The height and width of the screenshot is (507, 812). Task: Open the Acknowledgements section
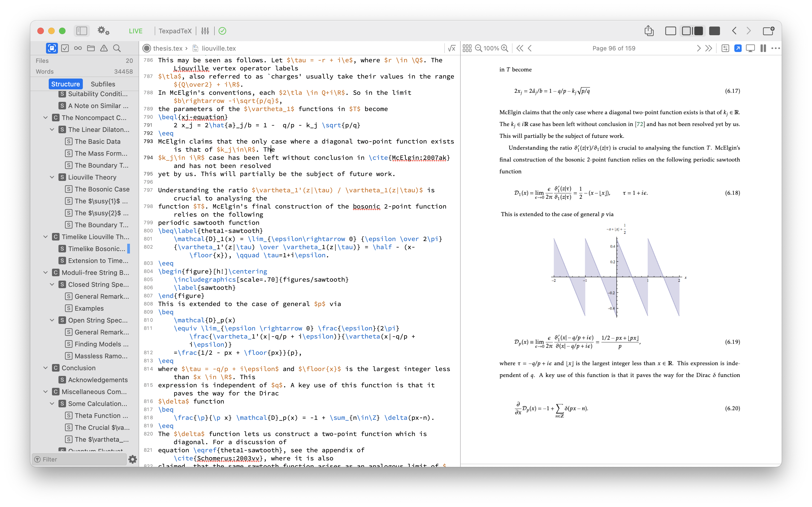tap(97, 380)
